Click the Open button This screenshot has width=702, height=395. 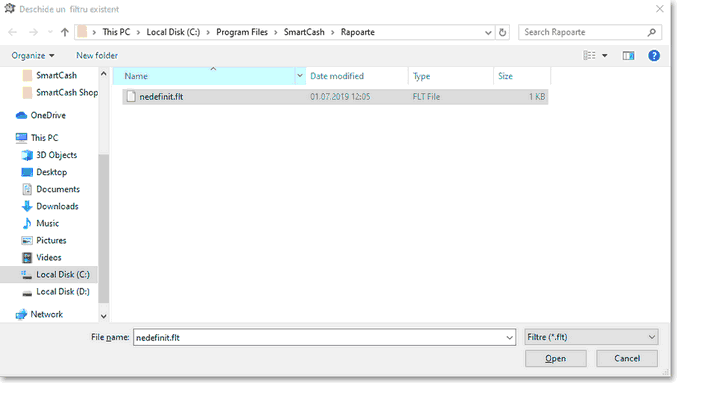[x=556, y=358]
